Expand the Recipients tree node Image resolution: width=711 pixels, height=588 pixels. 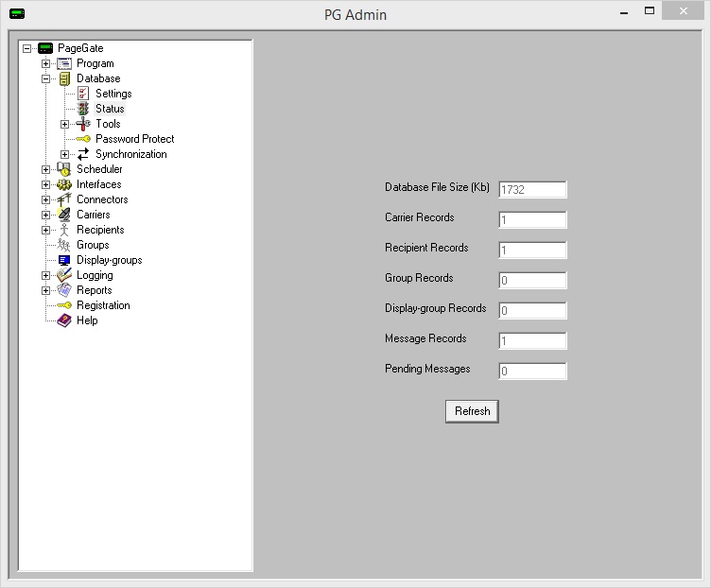coord(45,230)
